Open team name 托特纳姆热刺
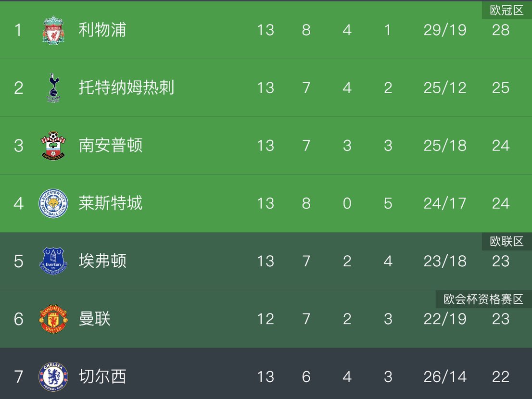The height and width of the screenshot is (399, 532). pos(127,88)
